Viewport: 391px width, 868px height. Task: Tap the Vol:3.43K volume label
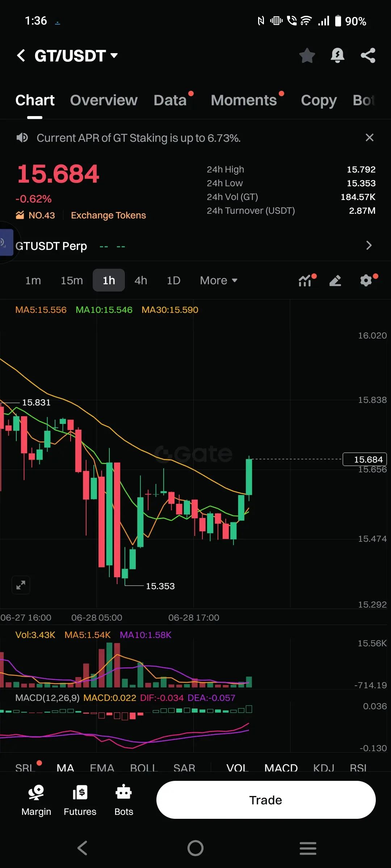click(35, 635)
